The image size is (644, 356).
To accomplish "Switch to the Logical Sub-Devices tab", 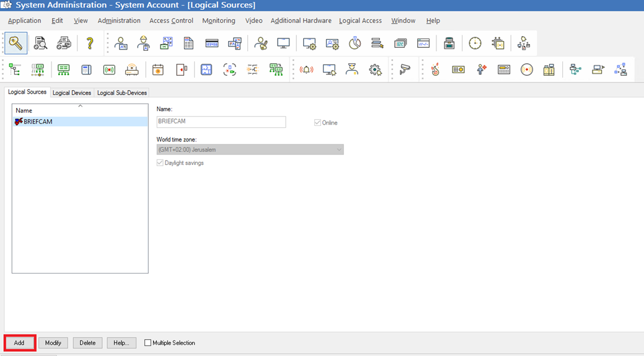I will coord(122,93).
